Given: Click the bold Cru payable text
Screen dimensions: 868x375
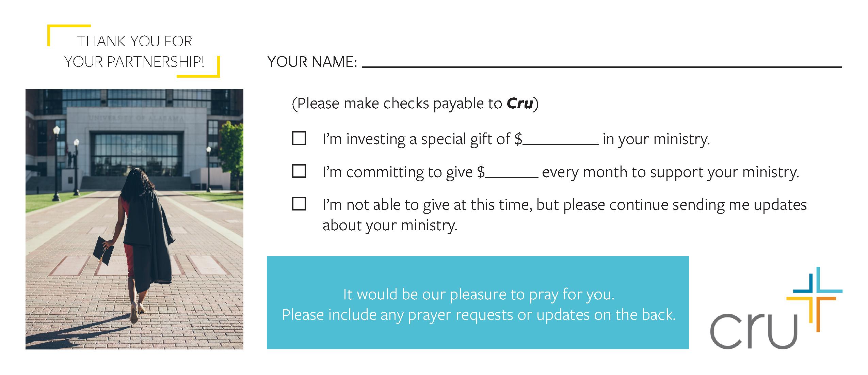Looking at the screenshot, I should pyautogui.click(x=520, y=103).
